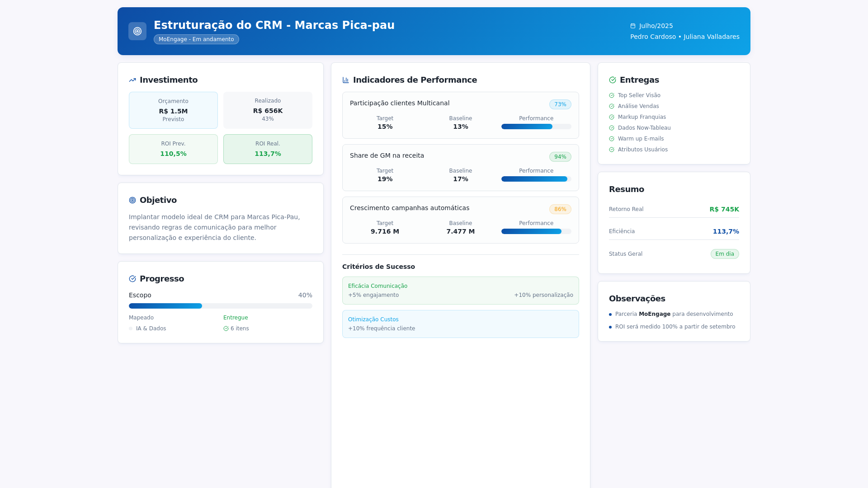Click the check icon beside 6 itens

click(226, 328)
